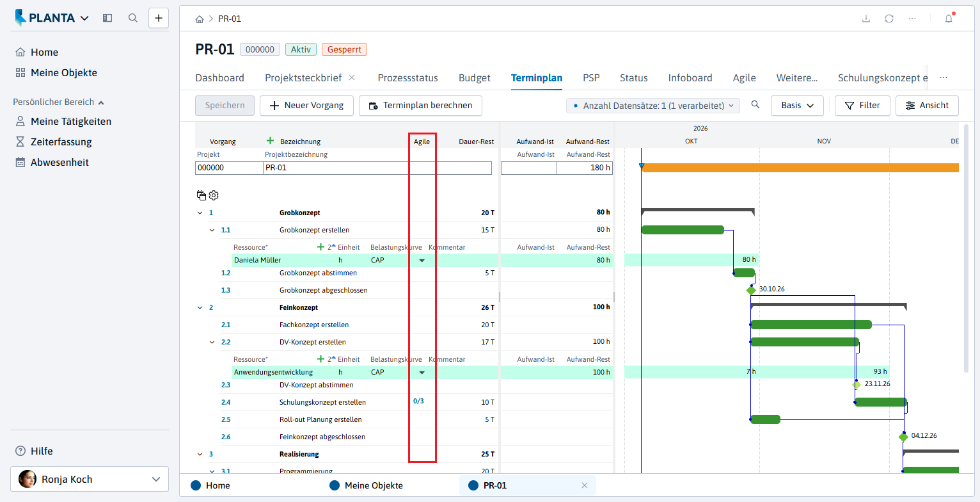The height and width of the screenshot is (502, 980).
Task: Open the PSP tab
Action: [591, 77]
